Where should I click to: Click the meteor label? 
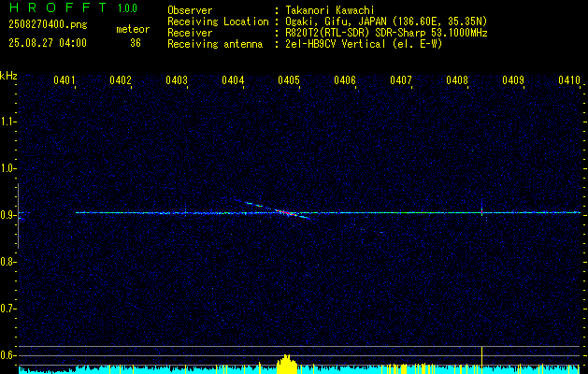(133, 29)
